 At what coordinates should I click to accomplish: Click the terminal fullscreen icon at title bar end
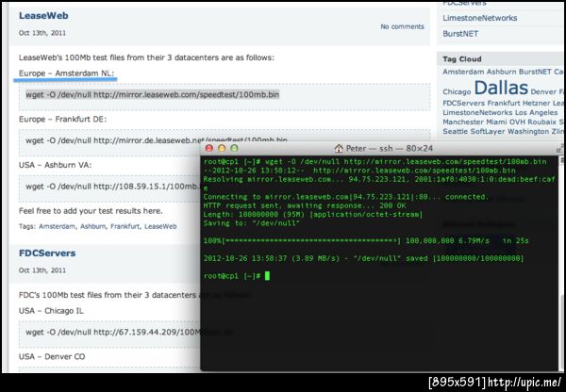(x=559, y=148)
